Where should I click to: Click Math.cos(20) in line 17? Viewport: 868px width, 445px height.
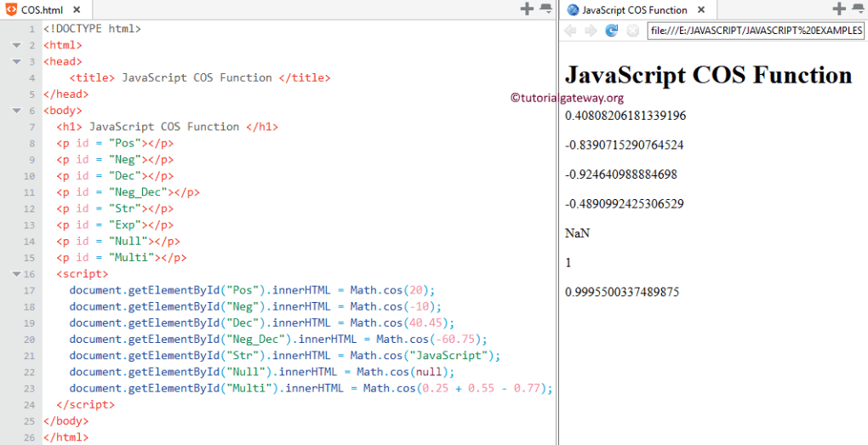pos(389,290)
